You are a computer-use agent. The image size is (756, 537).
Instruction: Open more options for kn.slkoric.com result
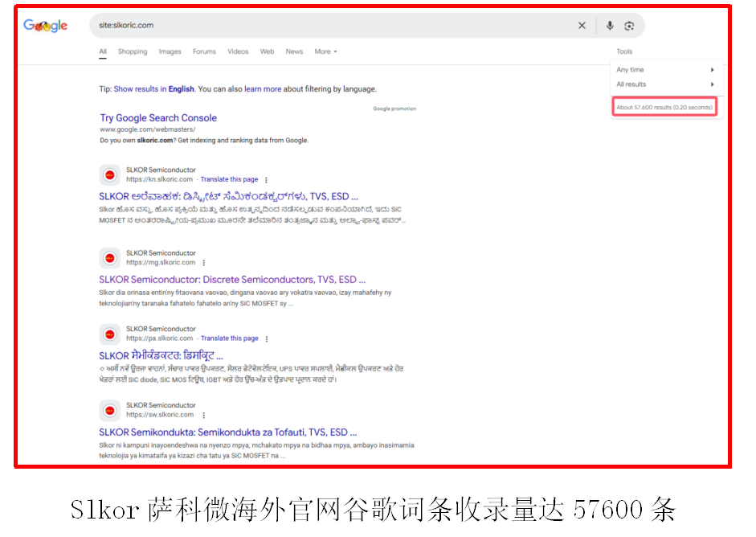point(266,180)
